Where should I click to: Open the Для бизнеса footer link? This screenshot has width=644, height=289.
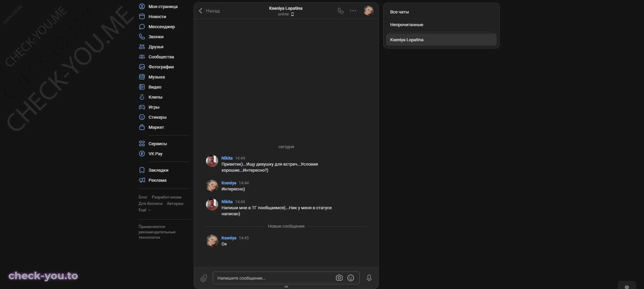click(x=150, y=204)
